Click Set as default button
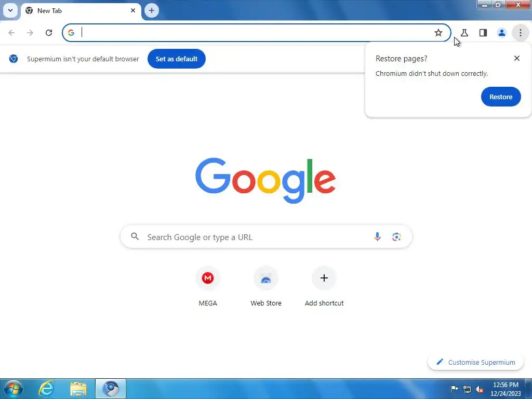Image resolution: width=532 pixels, height=399 pixels. pyautogui.click(x=177, y=59)
